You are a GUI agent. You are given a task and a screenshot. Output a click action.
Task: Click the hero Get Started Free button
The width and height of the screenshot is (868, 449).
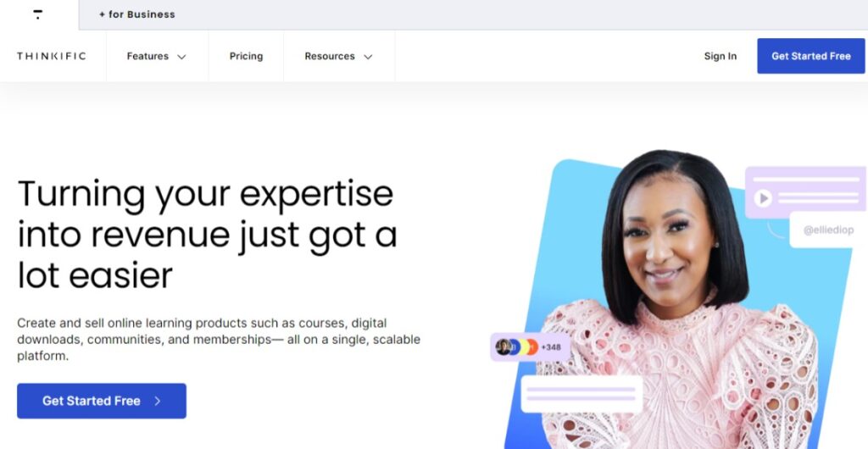click(102, 401)
